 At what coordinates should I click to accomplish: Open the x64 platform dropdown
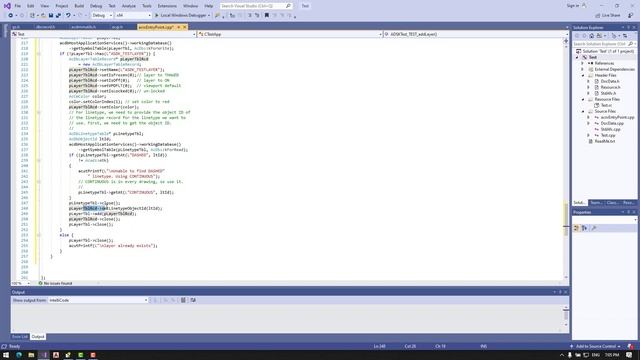(x=133, y=16)
